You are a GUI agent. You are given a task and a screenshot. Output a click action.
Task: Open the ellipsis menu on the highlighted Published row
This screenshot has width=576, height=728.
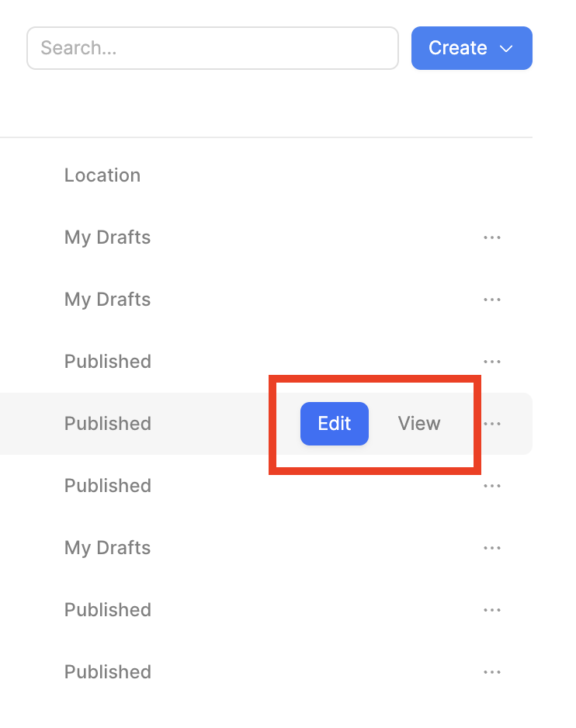pos(492,424)
